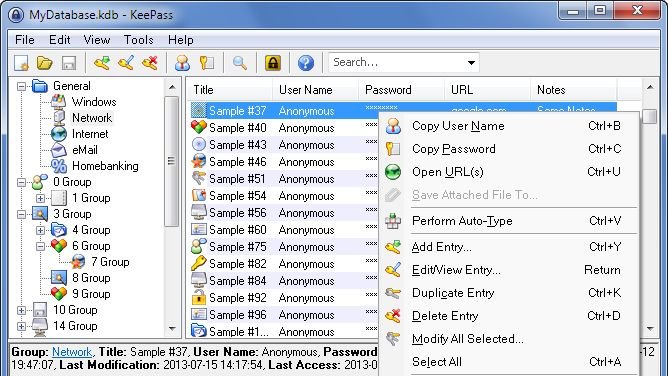Click the globe icon next to Open URL(s)
This screenshot has height=376, width=668.
click(393, 172)
